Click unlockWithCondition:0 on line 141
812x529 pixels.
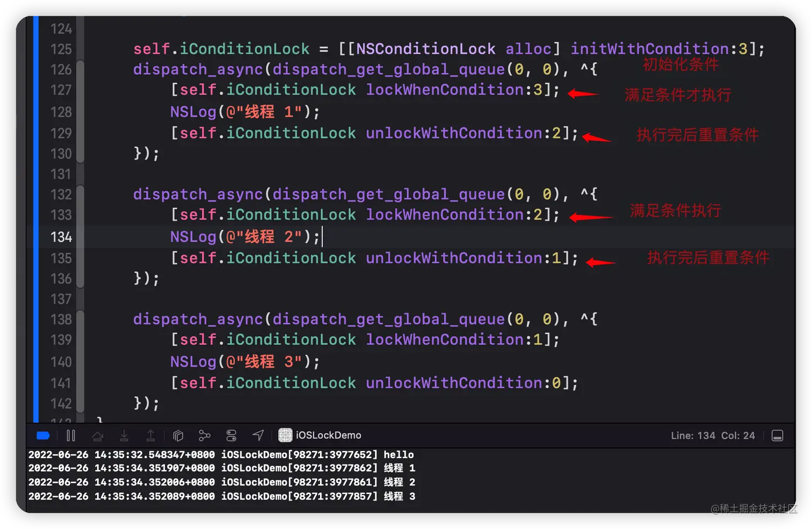463,383
